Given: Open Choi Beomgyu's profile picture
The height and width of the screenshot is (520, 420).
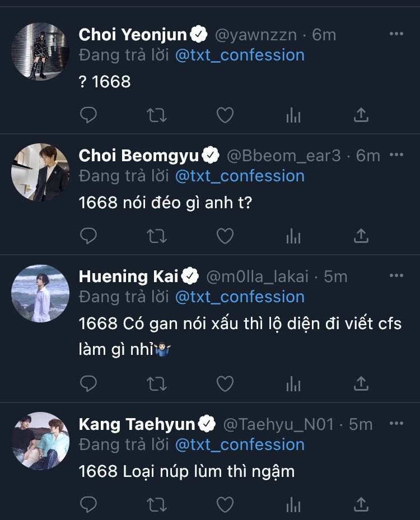Looking at the screenshot, I should click(40, 172).
